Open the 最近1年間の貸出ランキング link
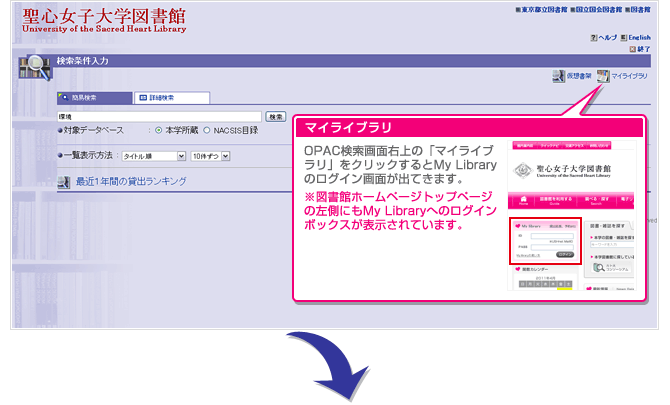Screen dimensions: 670x405 click(131, 182)
